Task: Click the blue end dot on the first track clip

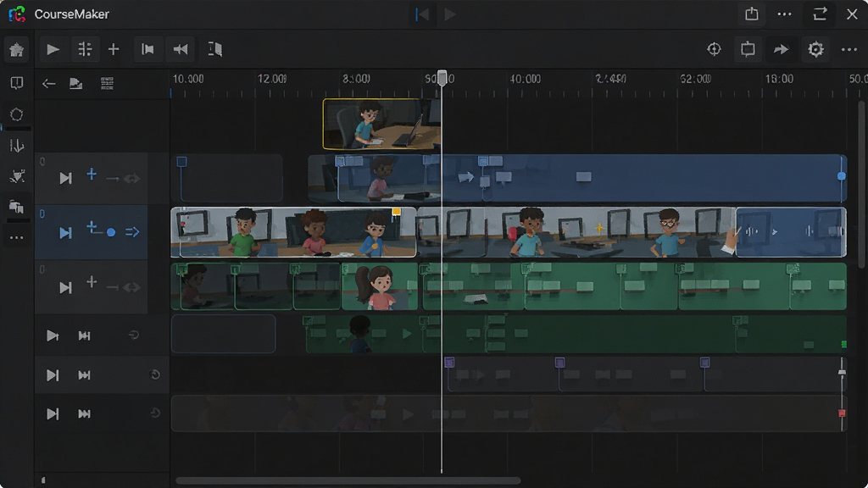Action: pyautogui.click(x=842, y=176)
